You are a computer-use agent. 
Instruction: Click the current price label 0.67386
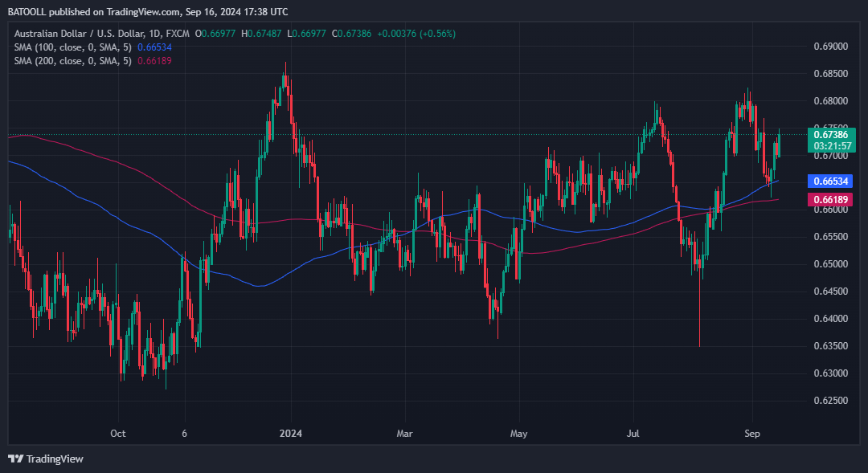[x=831, y=134]
